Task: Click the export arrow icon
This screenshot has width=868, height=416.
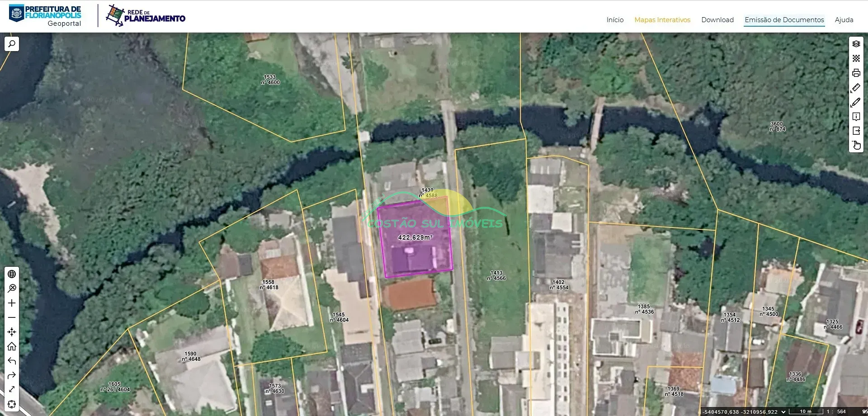Action: click(x=856, y=131)
